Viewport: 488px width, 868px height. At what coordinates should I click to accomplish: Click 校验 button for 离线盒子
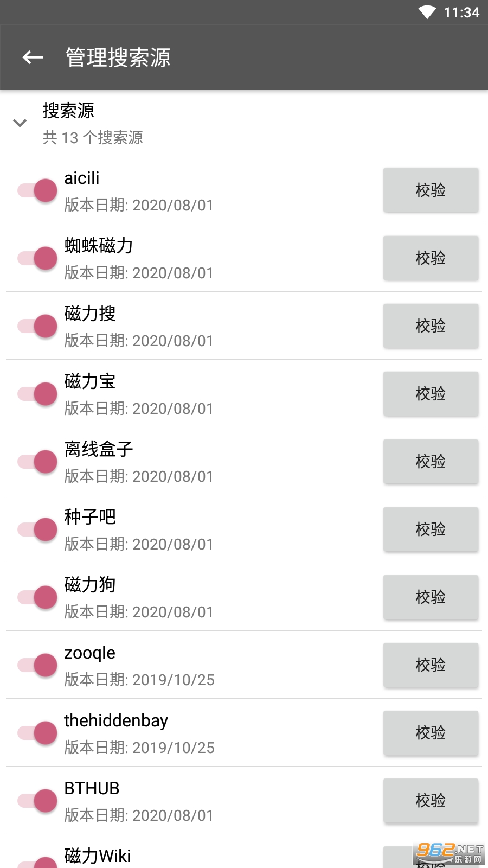[431, 462]
